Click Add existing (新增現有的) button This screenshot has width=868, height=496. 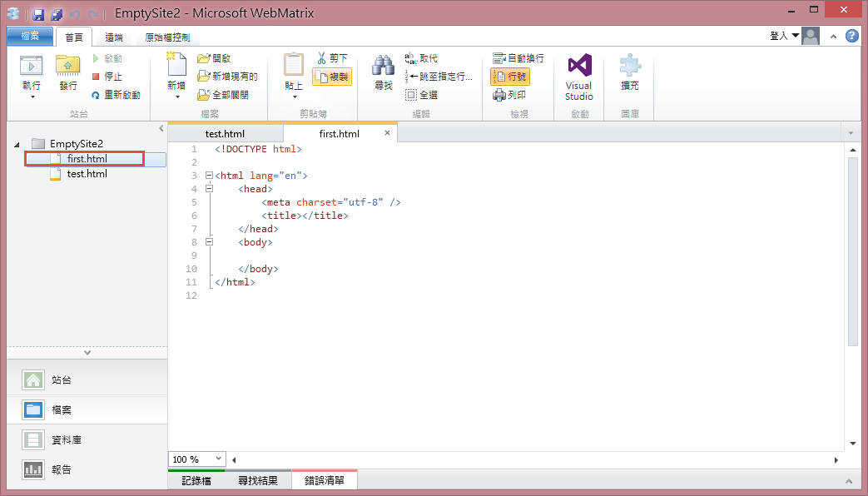tap(227, 77)
